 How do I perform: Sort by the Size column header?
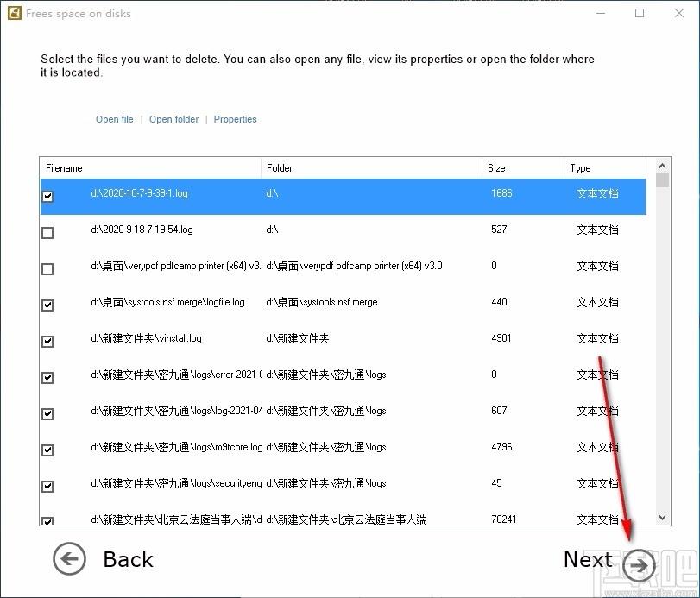coord(523,168)
